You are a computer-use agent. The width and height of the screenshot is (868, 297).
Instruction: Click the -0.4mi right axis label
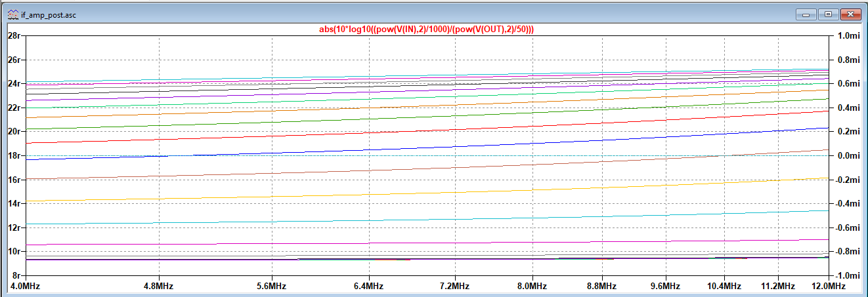coord(846,203)
